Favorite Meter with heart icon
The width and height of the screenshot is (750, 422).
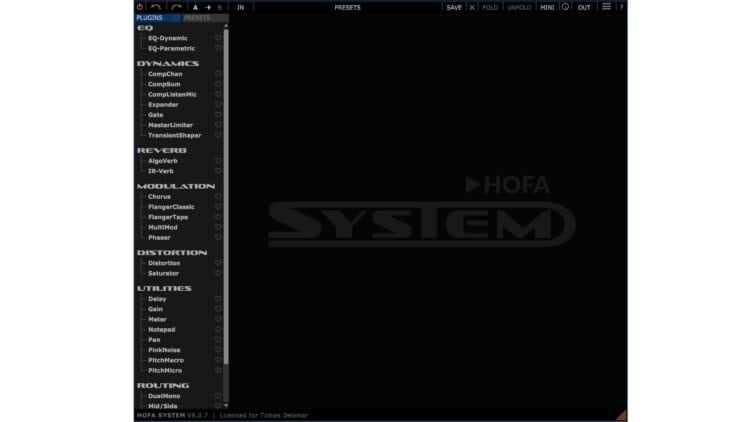218,320
